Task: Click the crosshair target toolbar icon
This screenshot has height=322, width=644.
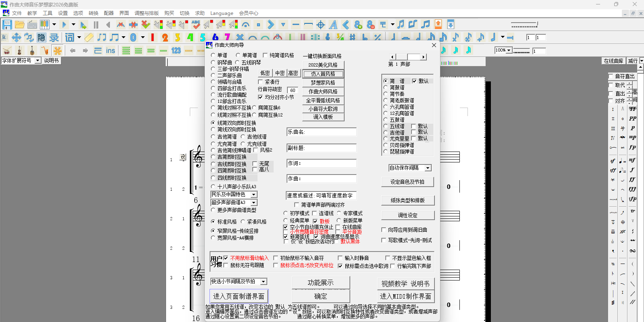Action: [321, 25]
